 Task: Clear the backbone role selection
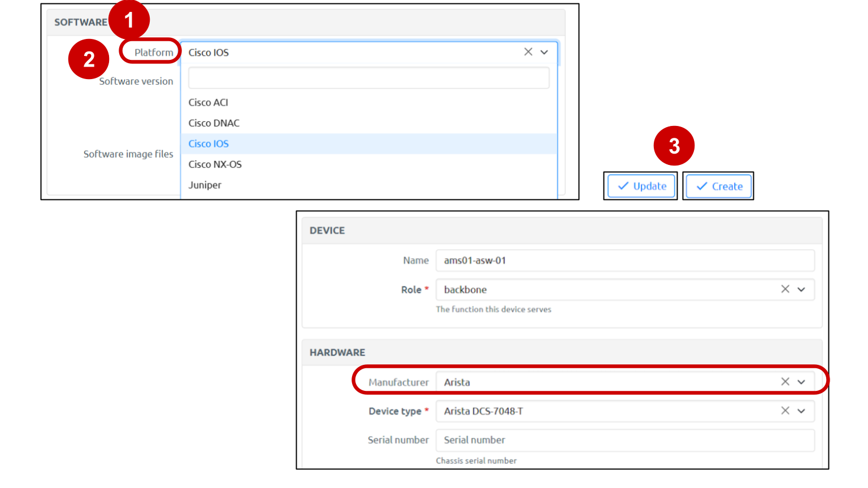tap(785, 289)
